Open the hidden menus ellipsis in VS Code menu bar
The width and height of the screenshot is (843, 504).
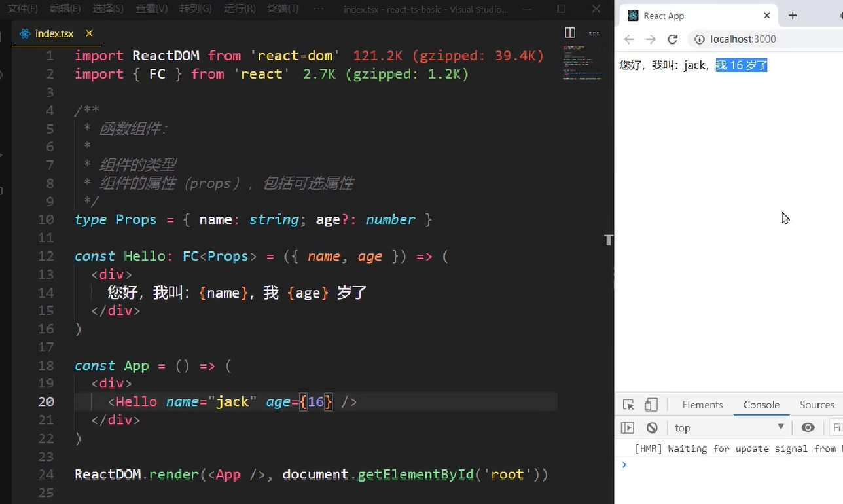319,9
